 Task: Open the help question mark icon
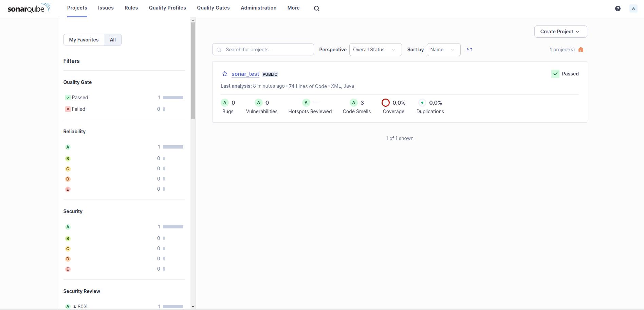pos(618,8)
